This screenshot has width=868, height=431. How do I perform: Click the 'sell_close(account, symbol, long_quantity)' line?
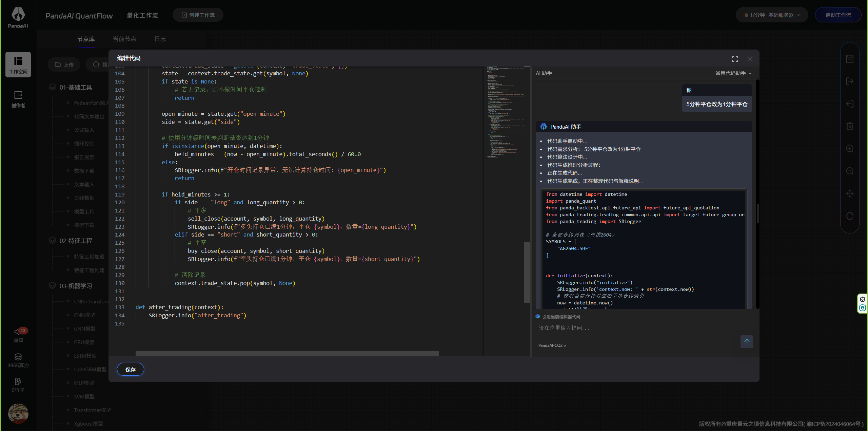[256, 219]
